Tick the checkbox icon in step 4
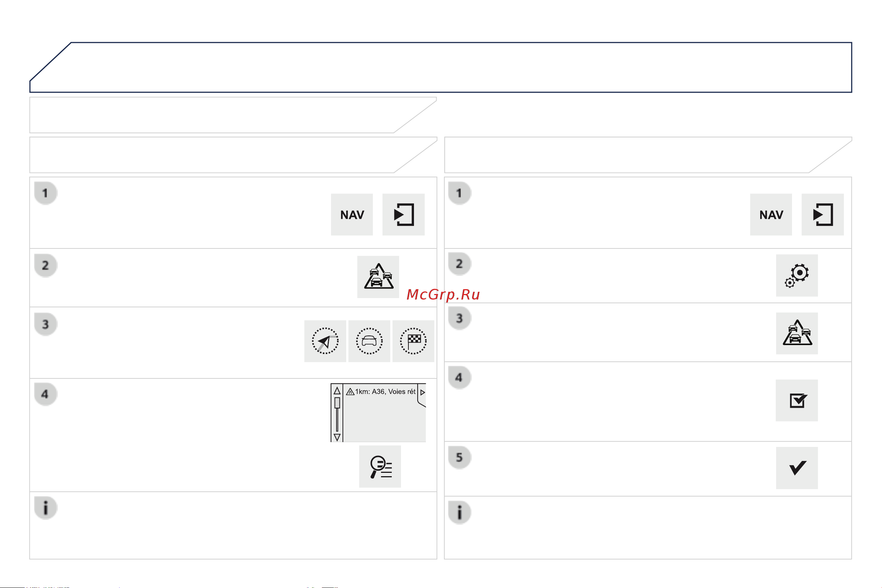 796,401
